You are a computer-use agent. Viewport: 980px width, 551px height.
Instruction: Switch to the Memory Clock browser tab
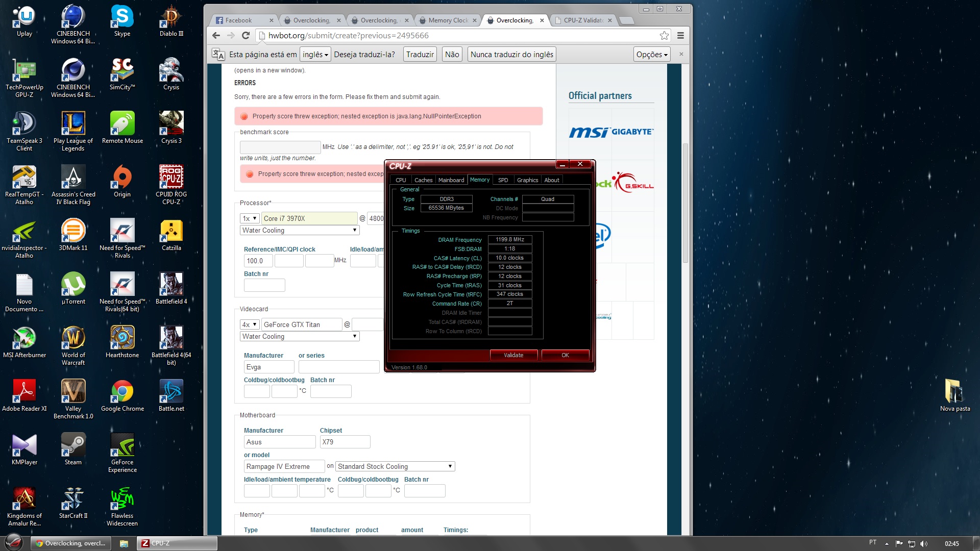click(x=447, y=20)
